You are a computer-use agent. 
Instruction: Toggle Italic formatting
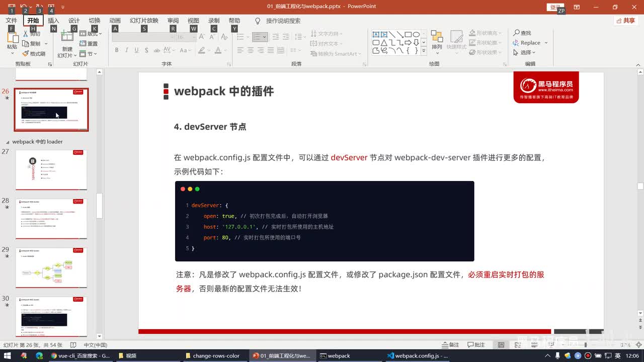[127, 50]
